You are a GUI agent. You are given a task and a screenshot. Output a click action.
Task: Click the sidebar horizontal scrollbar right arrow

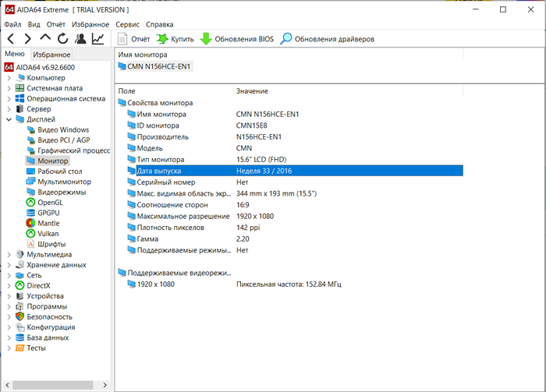click(x=105, y=385)
